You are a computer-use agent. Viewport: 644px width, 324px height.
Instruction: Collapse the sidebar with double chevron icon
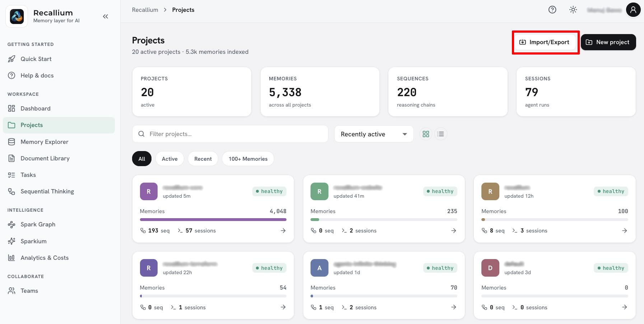[105, 17]
